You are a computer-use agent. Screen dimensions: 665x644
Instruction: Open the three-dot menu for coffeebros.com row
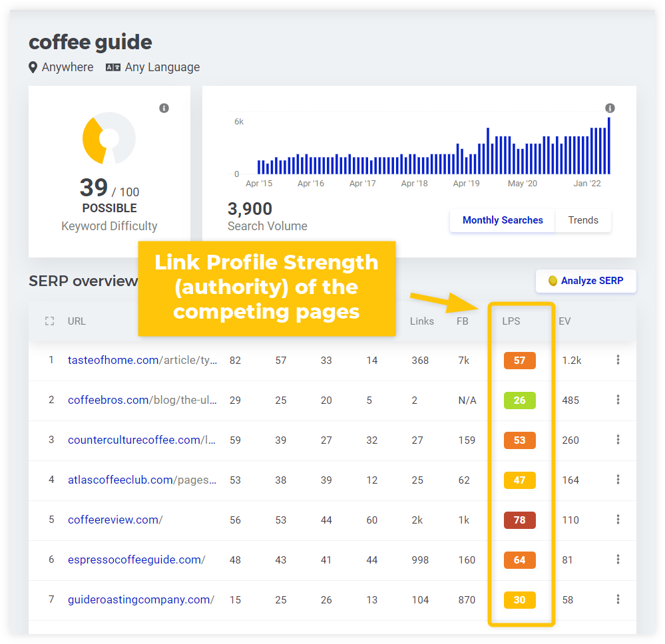tap(618, 400)
